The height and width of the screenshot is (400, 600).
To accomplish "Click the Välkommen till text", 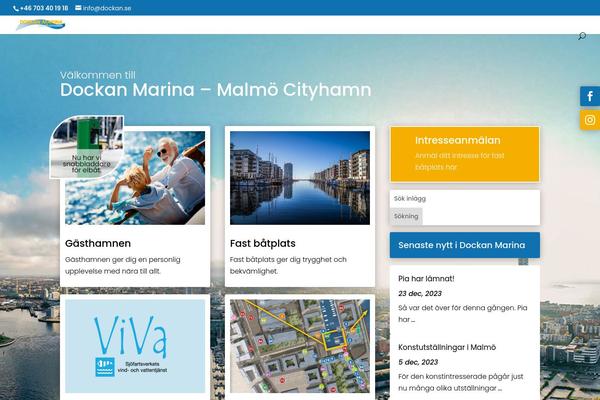I will pos(98,75).
